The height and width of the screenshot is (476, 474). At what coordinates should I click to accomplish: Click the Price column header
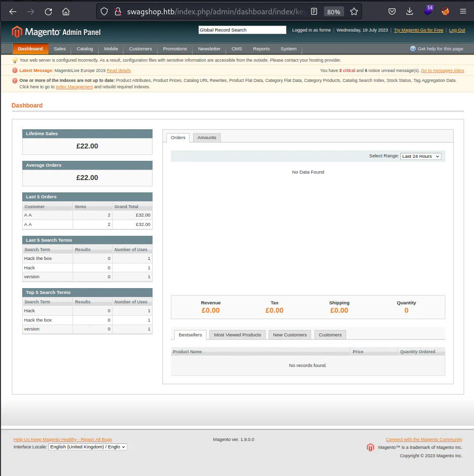click(x=374, y=352)
